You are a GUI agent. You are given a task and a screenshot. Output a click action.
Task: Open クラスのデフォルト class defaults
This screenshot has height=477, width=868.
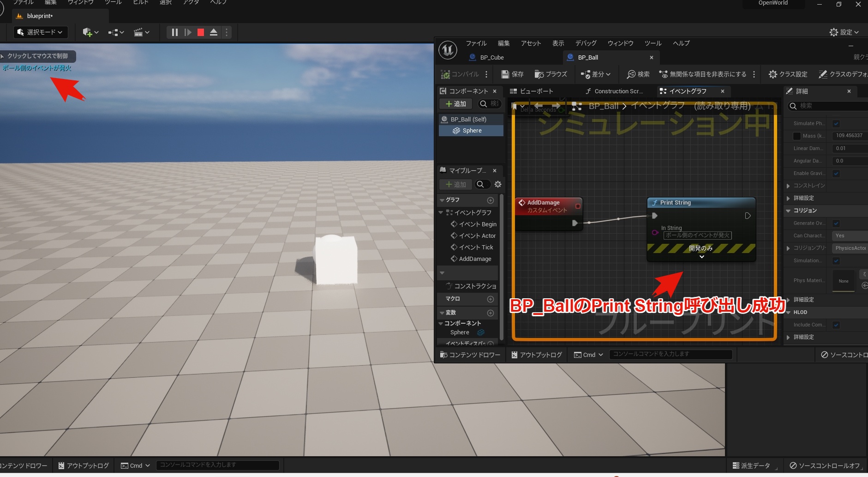[843, 74]
